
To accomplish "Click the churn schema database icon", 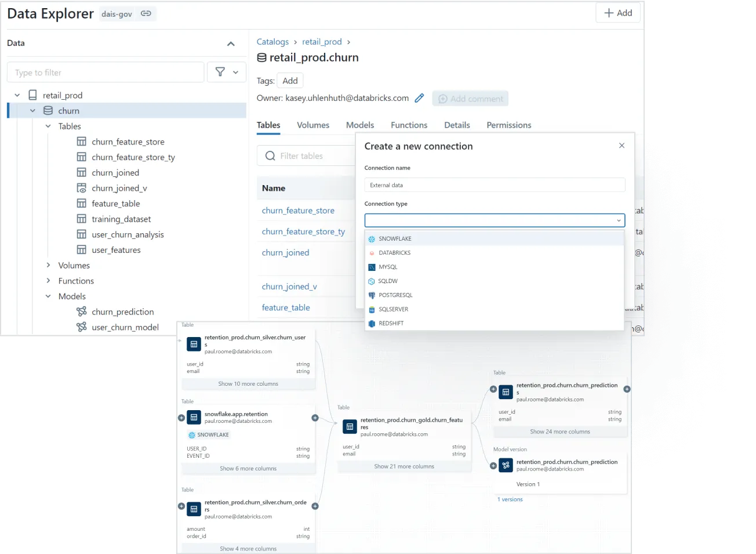I will pyautogui.click(x=48, y=111).
